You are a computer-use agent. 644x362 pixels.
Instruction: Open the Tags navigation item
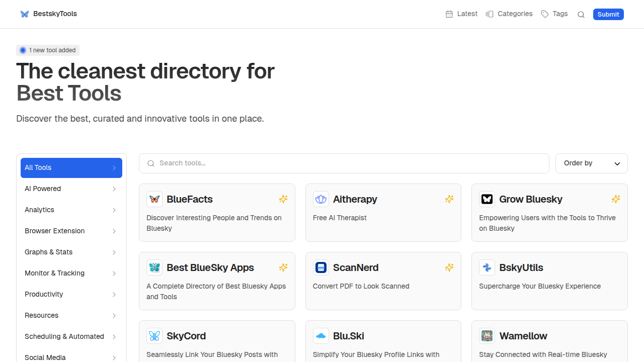click(554, 14)
